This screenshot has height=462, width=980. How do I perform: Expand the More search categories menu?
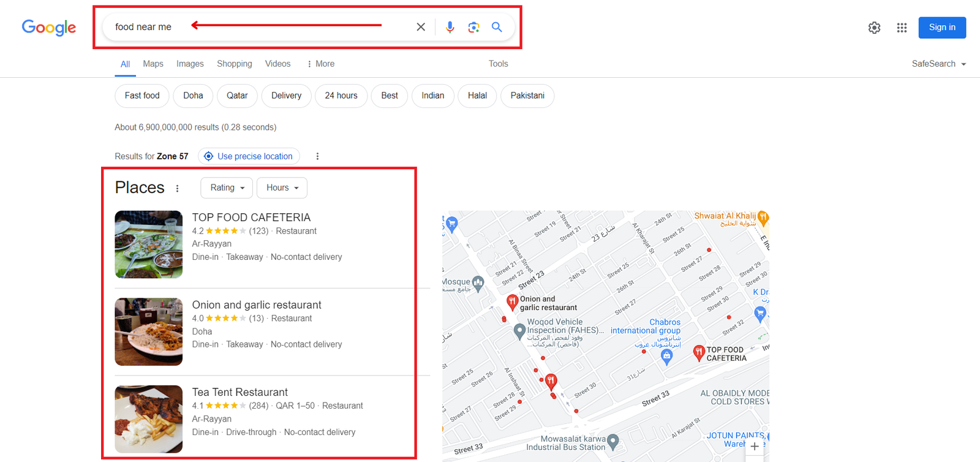pos(321,64)
